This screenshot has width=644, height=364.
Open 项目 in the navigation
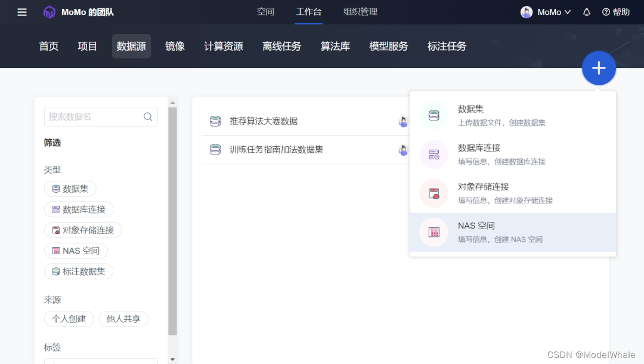pos(88,47)
